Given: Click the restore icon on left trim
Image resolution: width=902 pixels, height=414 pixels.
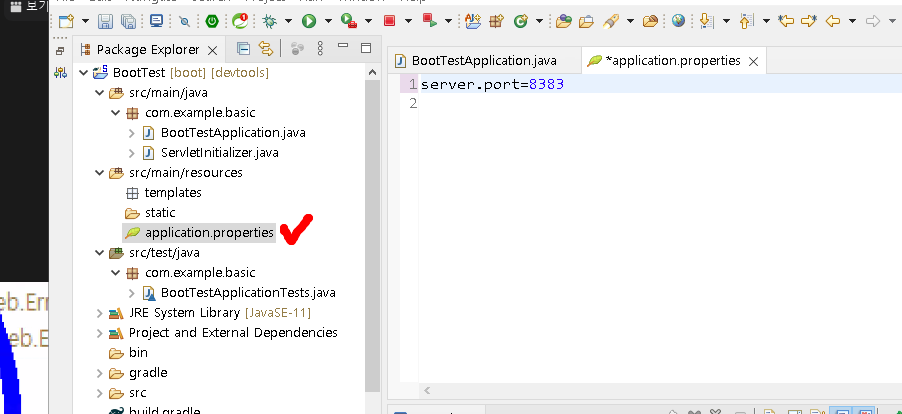Looking at the screenshot, I should [x=60, y=51].
